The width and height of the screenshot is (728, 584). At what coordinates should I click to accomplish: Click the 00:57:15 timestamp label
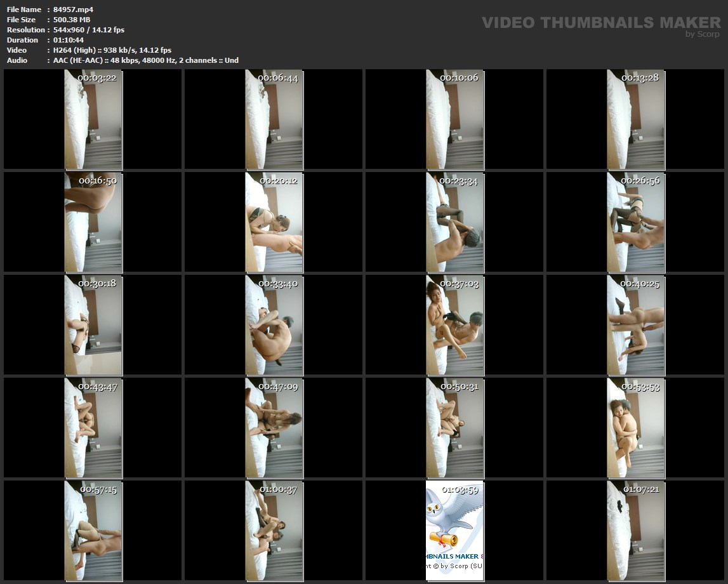[x=98, y=489]
